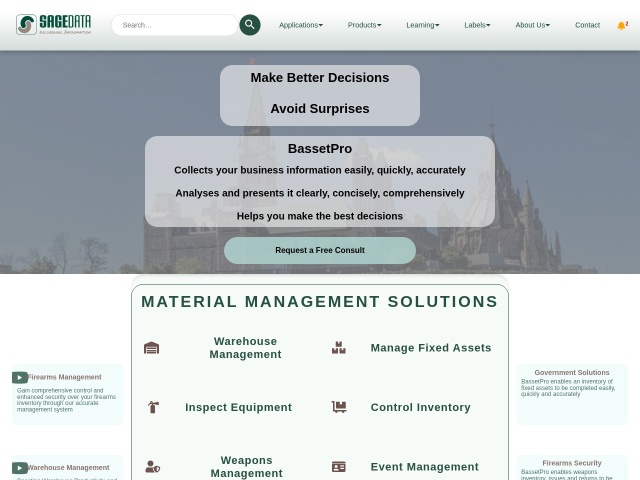
Task: Expand the Labels dropdown menu
Action: pyautogui.click(x=477, y=25)
